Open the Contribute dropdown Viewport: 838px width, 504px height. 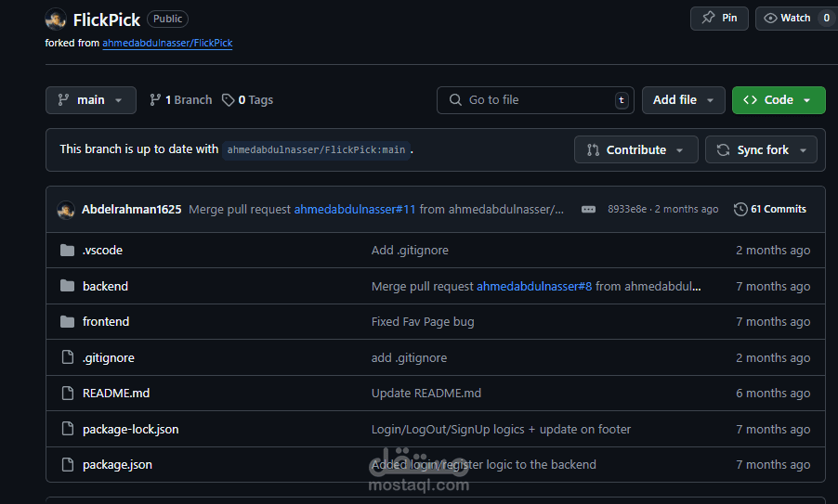(x=636, y=149)
